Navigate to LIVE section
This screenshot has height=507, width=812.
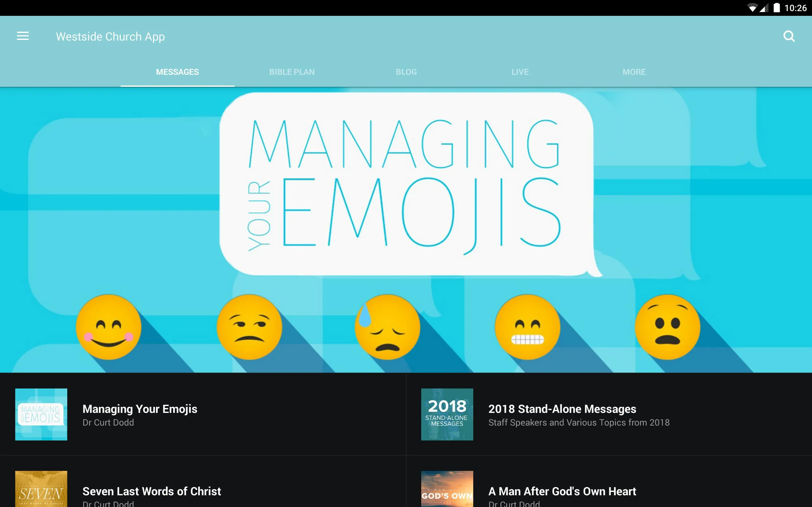tap(520, 71)
